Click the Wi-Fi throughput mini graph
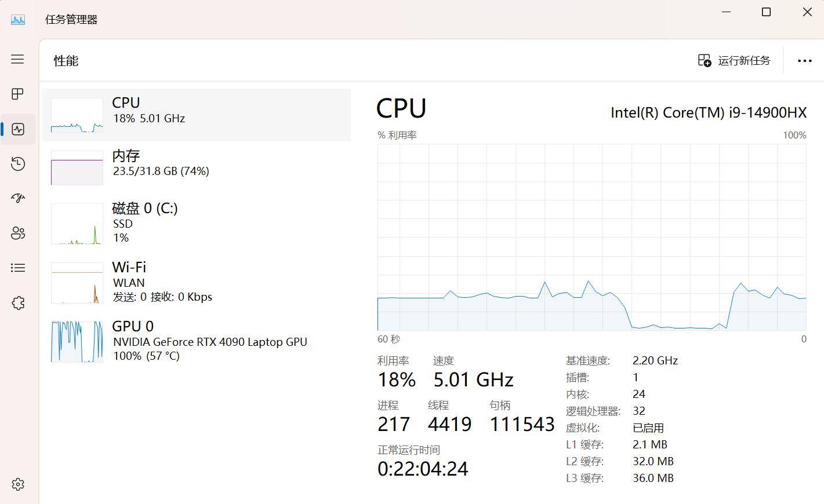824x504 pixels. click(x=77, y=283)
